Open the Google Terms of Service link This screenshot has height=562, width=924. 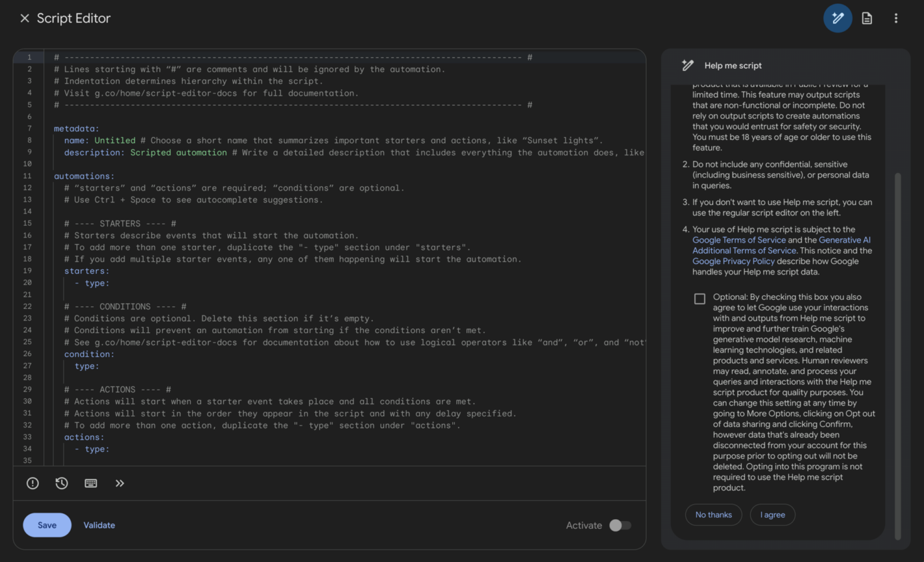point(739,239)
